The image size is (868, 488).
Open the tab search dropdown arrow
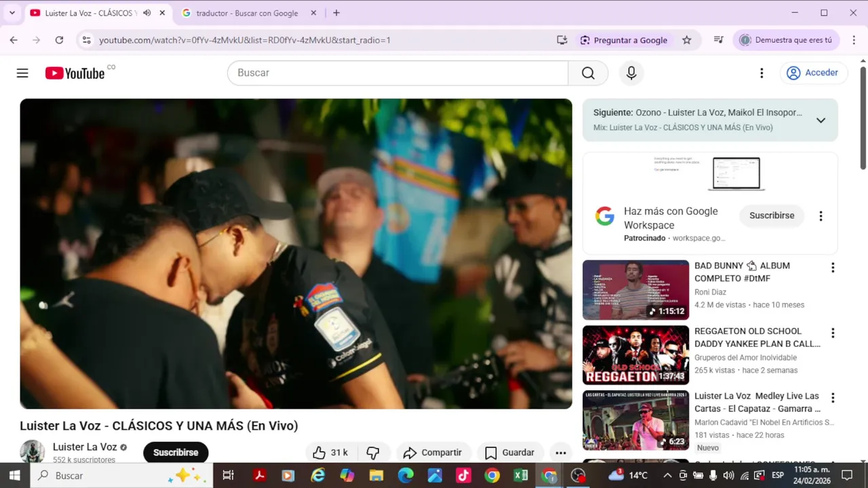tap(12, 13)
